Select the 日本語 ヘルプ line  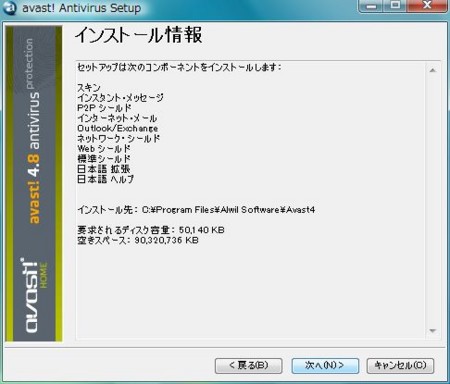[106, 179]
